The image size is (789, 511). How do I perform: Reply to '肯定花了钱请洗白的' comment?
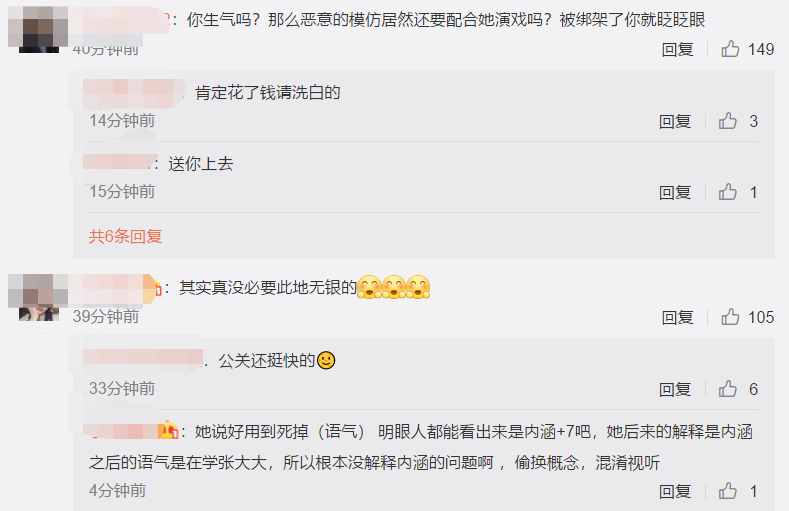pos(675,121)
